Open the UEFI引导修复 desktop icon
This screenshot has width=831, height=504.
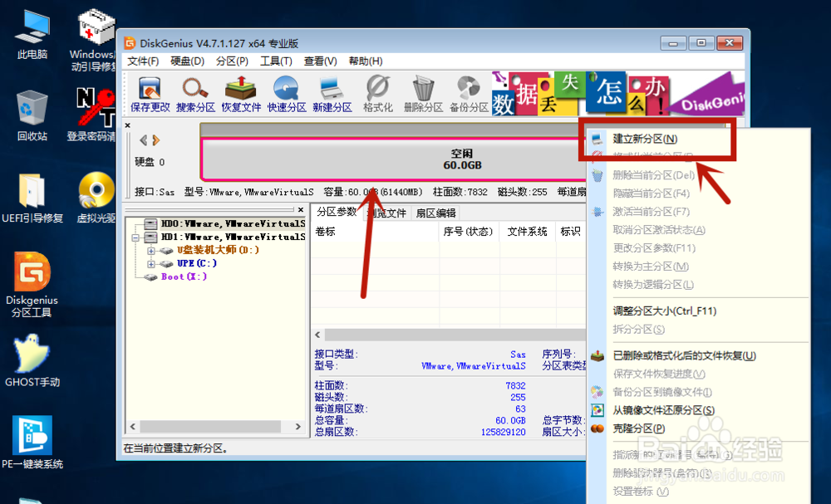pyautogui.click(x=32, y=198)
